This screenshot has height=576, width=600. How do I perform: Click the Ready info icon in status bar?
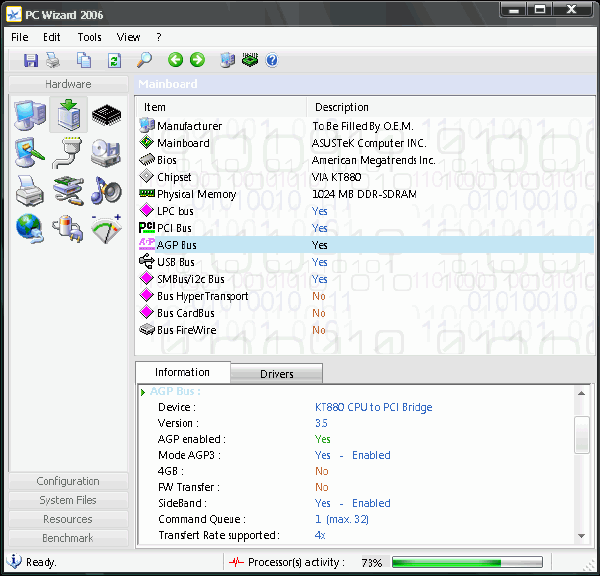point(14,561)
